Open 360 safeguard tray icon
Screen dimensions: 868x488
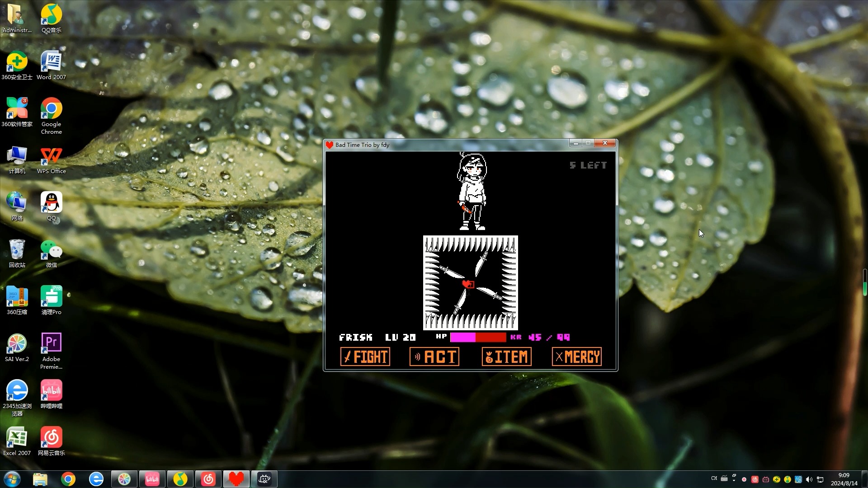[777, 479]
